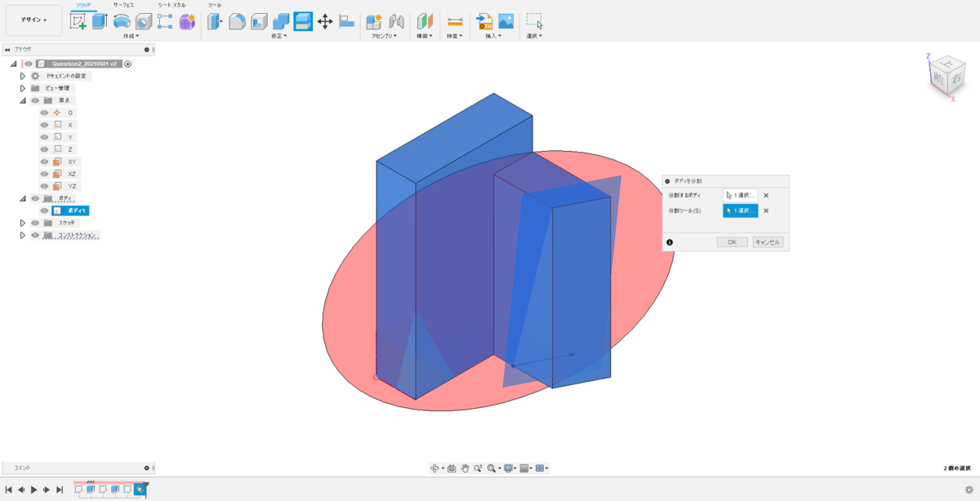Click キャンセル in the ボディを分割 dialog

point(767,242)
